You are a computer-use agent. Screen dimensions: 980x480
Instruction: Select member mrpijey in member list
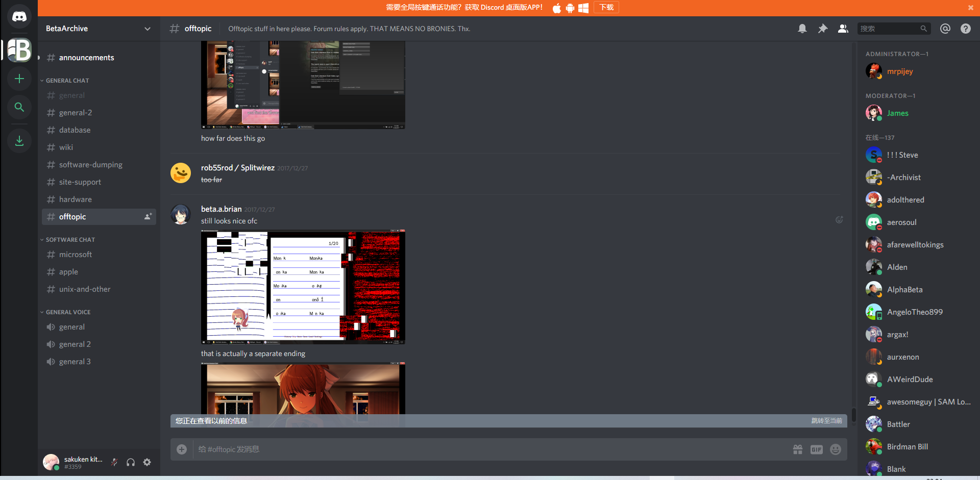918,71
